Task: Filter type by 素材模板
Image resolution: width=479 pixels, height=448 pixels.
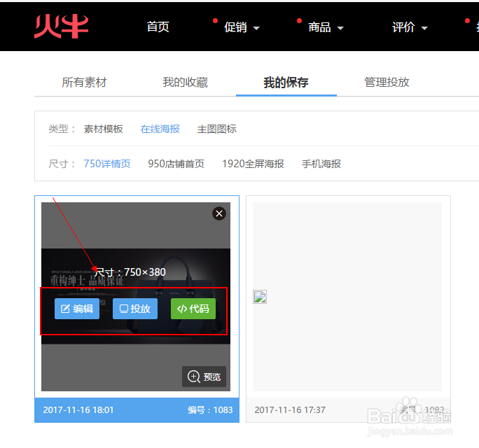Action: click(x=103, y=129)
